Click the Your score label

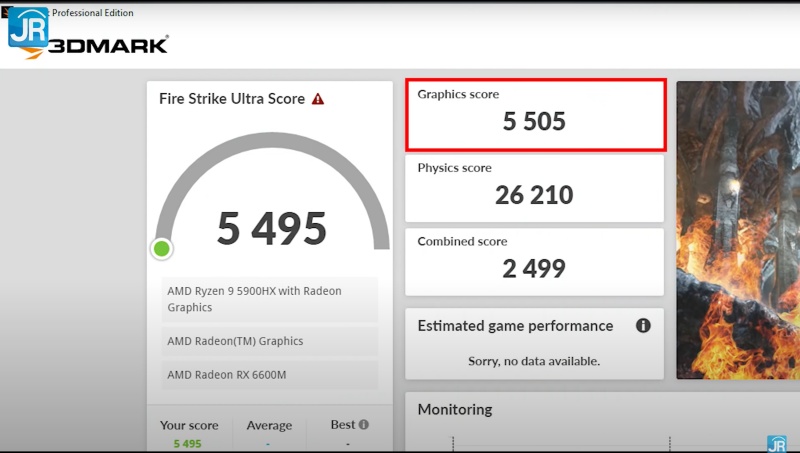point(189,425)
